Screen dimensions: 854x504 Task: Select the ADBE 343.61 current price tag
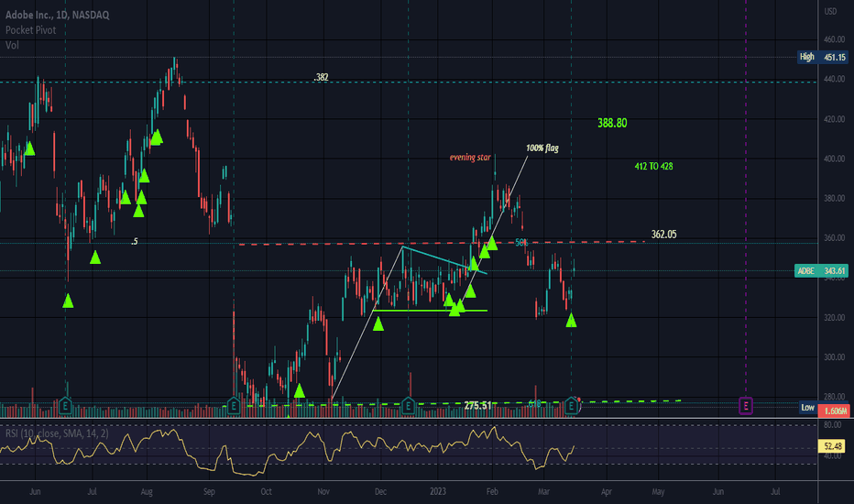[x=821, y=271]
